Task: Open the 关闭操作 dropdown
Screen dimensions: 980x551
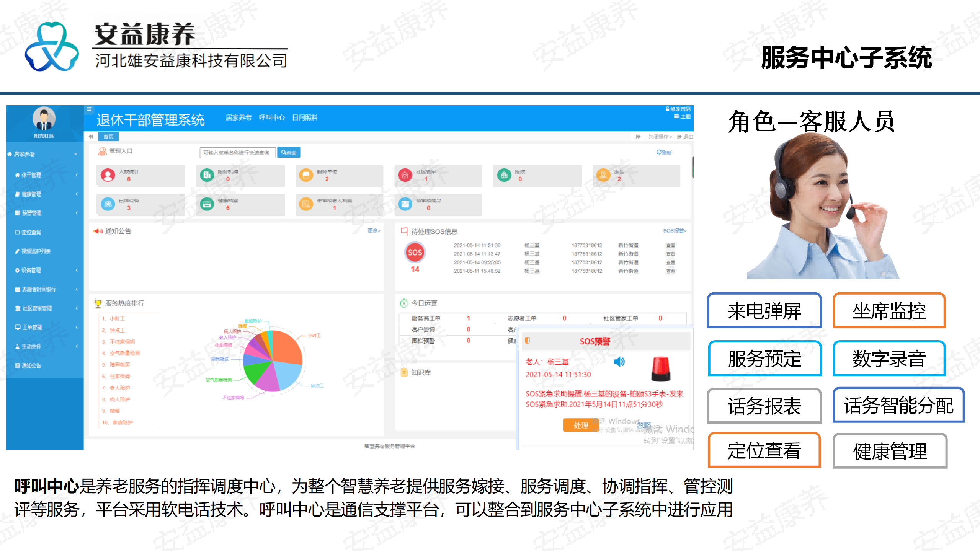Action: click(x=660, y=137)
